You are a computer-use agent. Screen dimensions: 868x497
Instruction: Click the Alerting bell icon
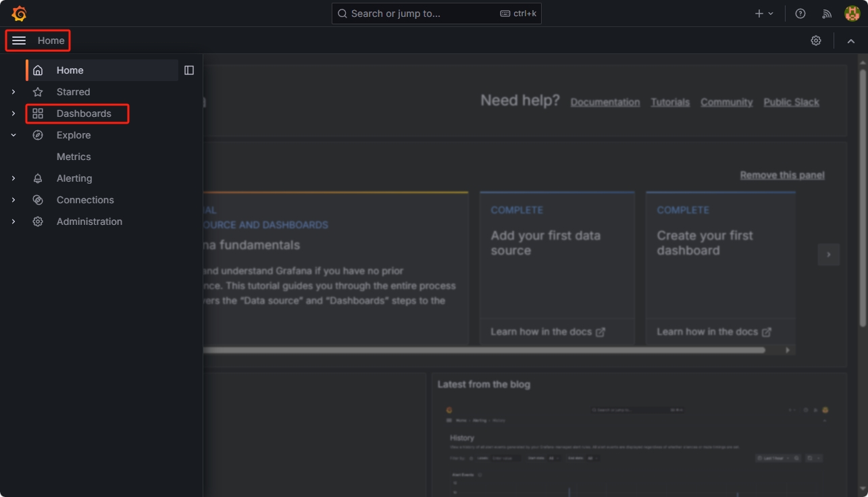pos(38,178)
